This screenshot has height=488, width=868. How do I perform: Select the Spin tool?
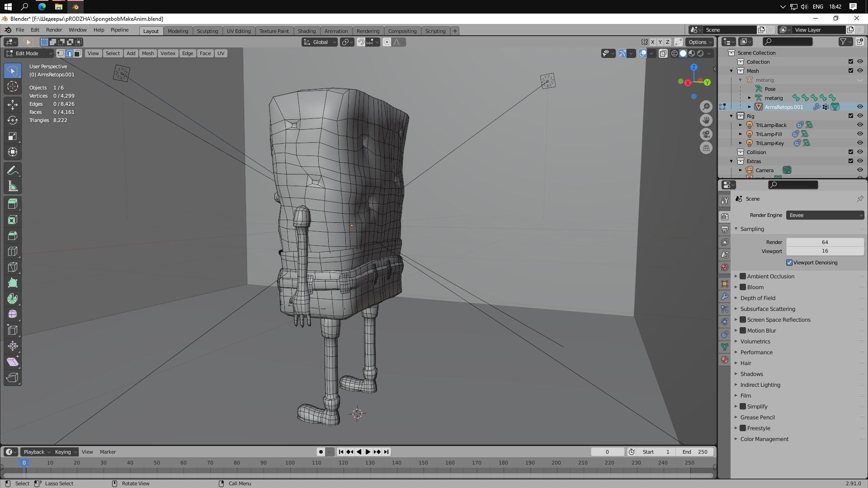[x=13, y=299]
